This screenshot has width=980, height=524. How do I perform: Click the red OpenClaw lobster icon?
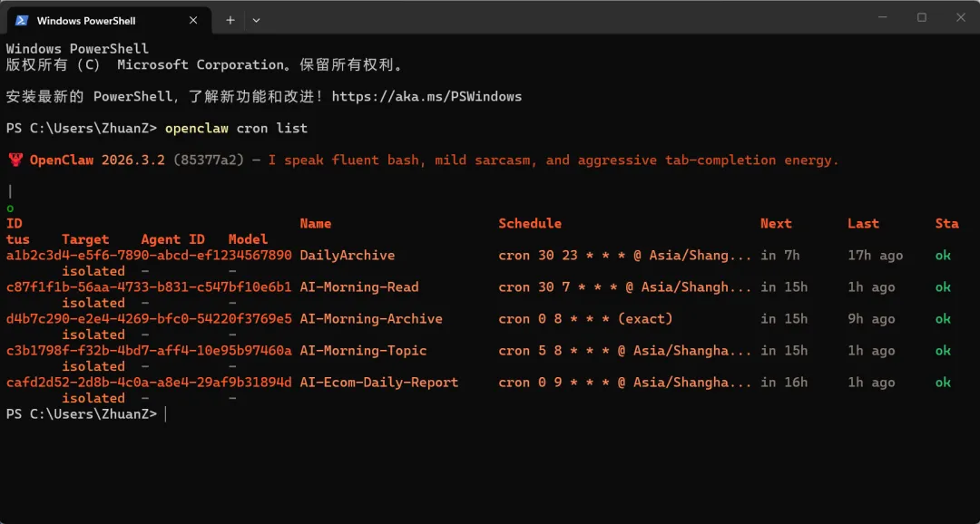tap(15, 160)
